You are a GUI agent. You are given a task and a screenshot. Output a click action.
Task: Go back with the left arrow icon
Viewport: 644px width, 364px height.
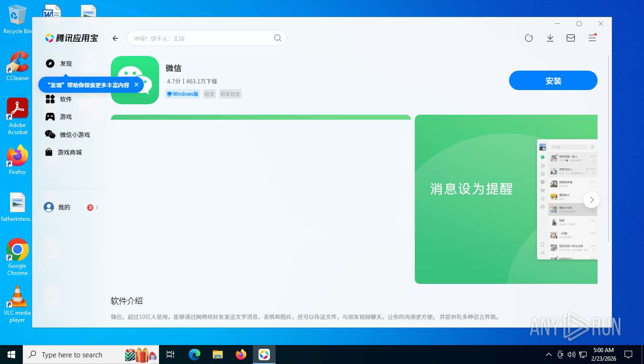pos(115,38)
